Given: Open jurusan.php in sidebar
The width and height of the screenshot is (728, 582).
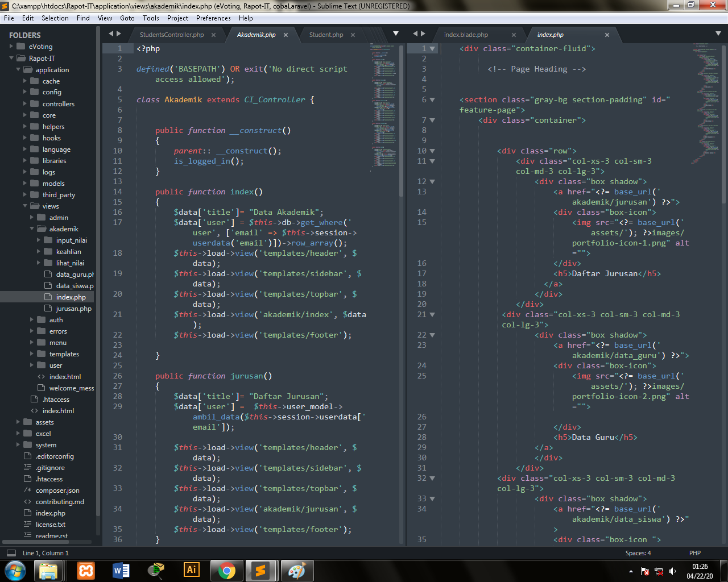Looking at the screenshot, I should [x=73, y=309].
